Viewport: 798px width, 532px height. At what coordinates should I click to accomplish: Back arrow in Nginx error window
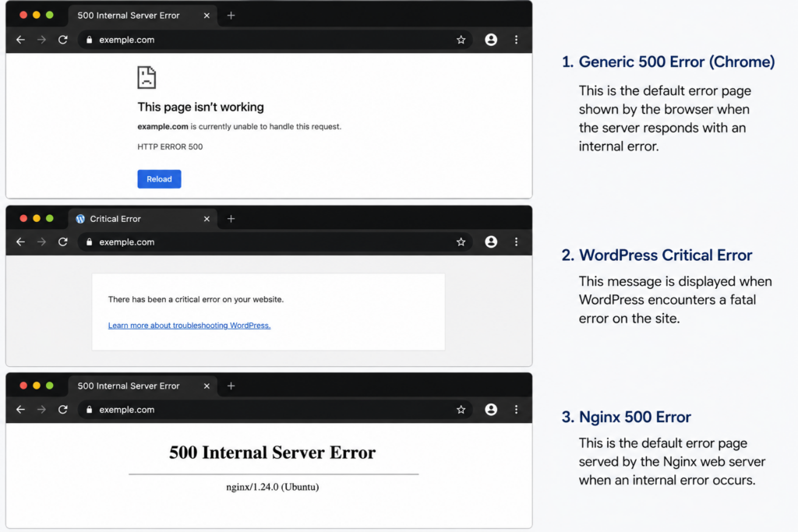(20, 410)
